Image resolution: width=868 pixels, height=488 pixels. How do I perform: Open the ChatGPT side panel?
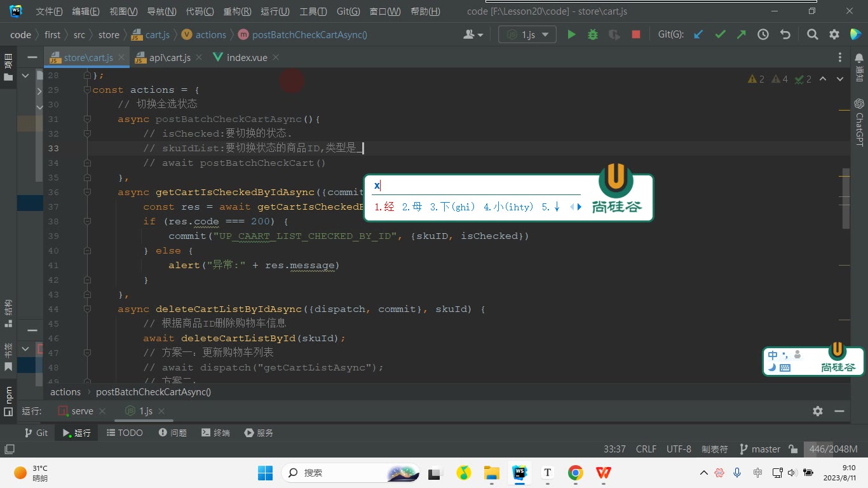(x=859, y=122)
